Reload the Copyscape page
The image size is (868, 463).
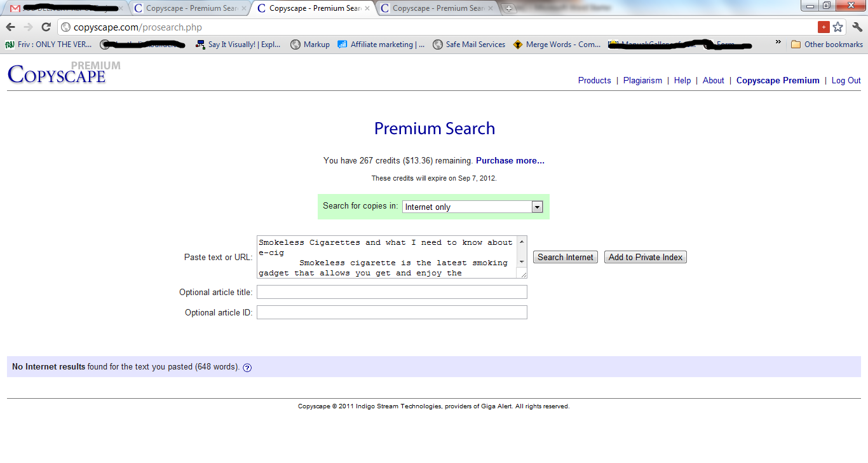click(46, 27)
